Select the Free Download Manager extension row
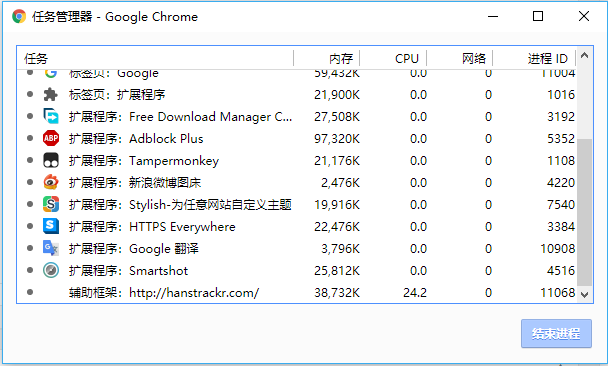The image size is (608, 366). point(297,116)
